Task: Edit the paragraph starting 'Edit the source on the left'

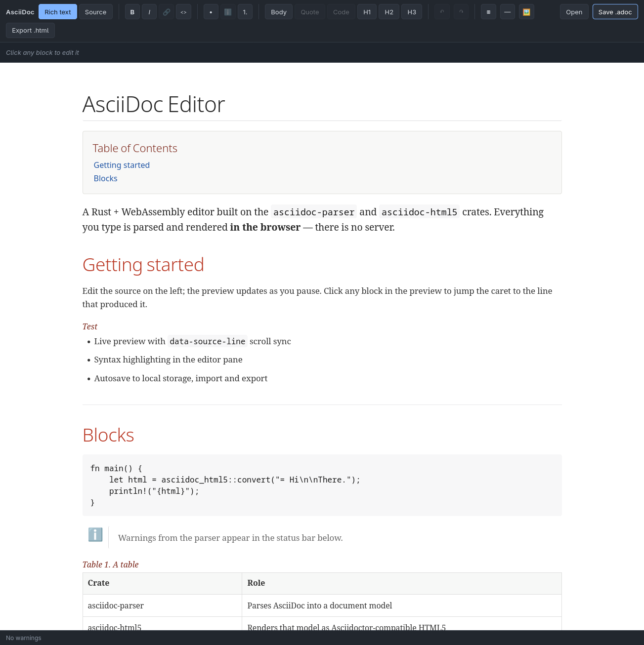Action: pos(322,297)
